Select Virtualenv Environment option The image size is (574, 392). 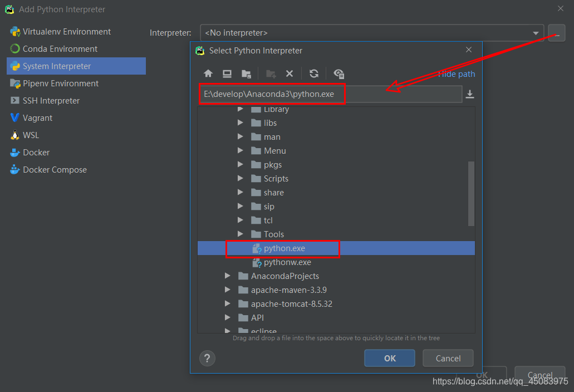[x=76, y=32]
